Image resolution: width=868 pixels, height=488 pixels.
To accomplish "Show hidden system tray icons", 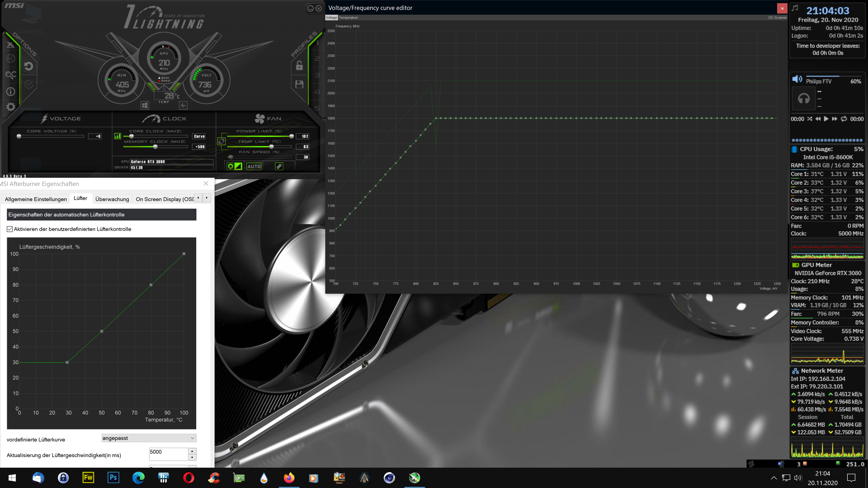I will [774, 478].
